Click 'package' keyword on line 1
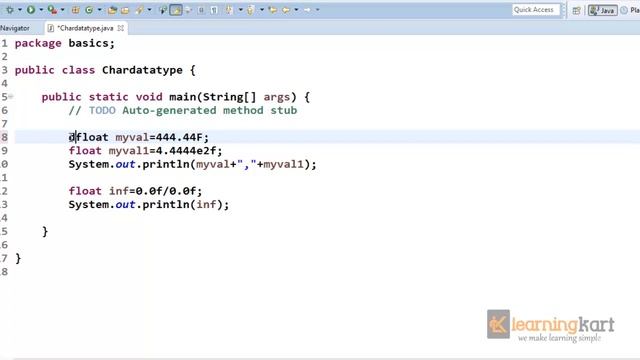Screen dimensions: 640x360 click(38, 43)
